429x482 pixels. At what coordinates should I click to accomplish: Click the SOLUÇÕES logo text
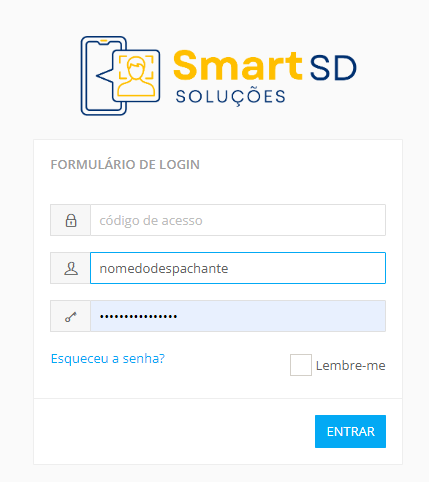tap(230, 97)
